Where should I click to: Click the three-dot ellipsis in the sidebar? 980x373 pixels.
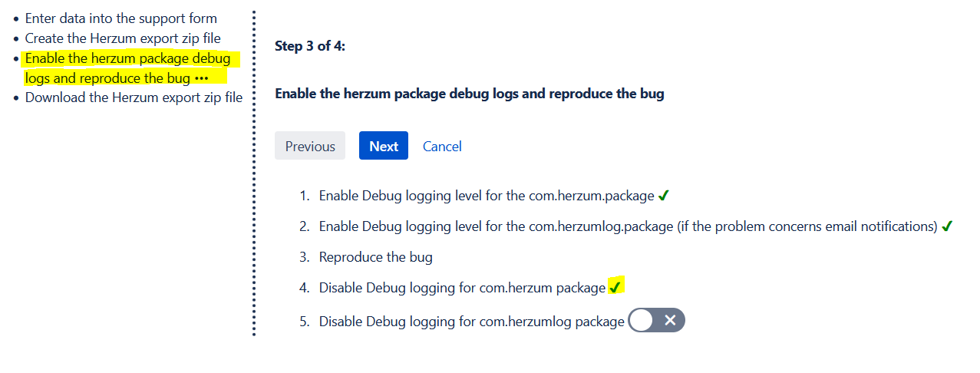202,78
